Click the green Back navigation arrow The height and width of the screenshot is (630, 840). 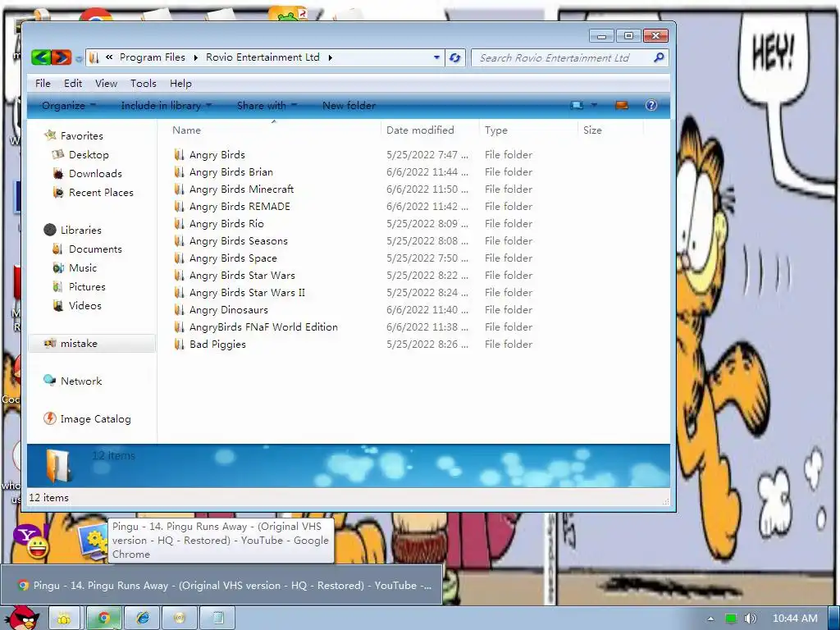pos(41,57)
